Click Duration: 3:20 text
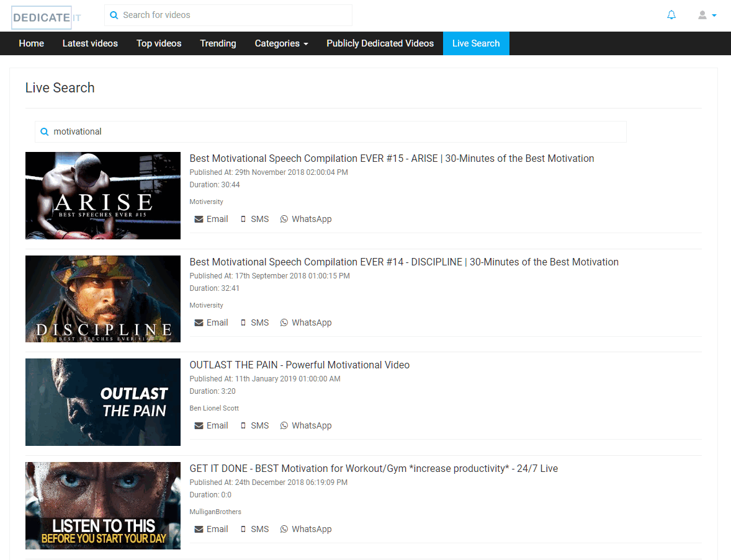This screenshot has height=560, width=731. tap(213, 391)
